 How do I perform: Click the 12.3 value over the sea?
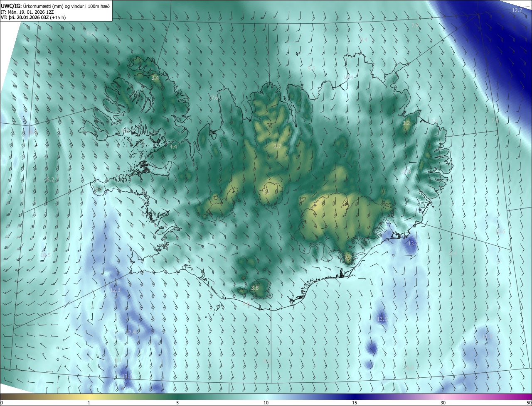(115, 290)
